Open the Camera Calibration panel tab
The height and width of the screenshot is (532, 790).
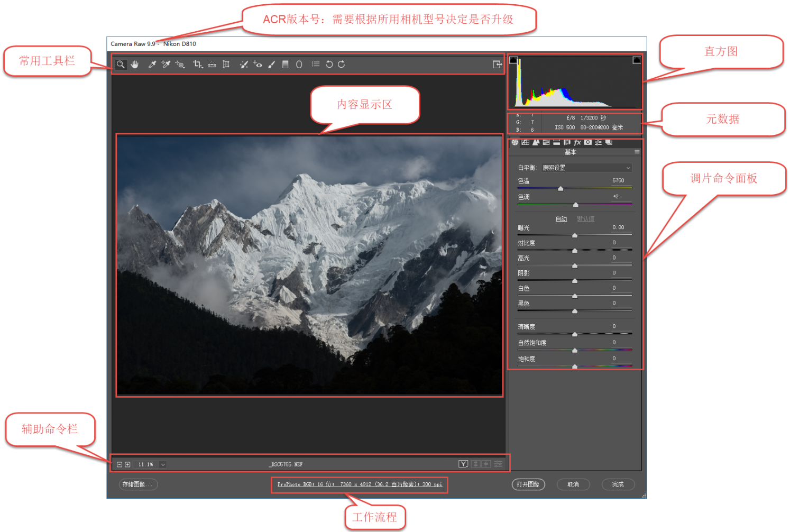pyautogui.click(x=588, y=142)
